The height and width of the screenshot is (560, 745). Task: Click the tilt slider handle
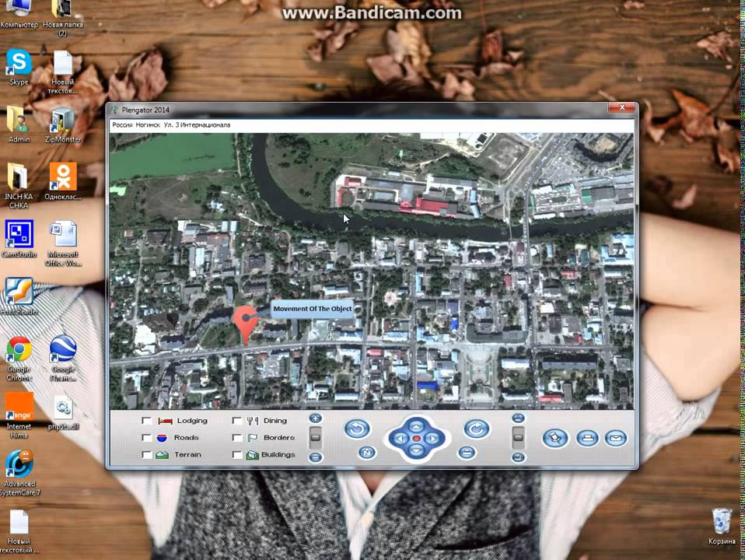(519, 437)
